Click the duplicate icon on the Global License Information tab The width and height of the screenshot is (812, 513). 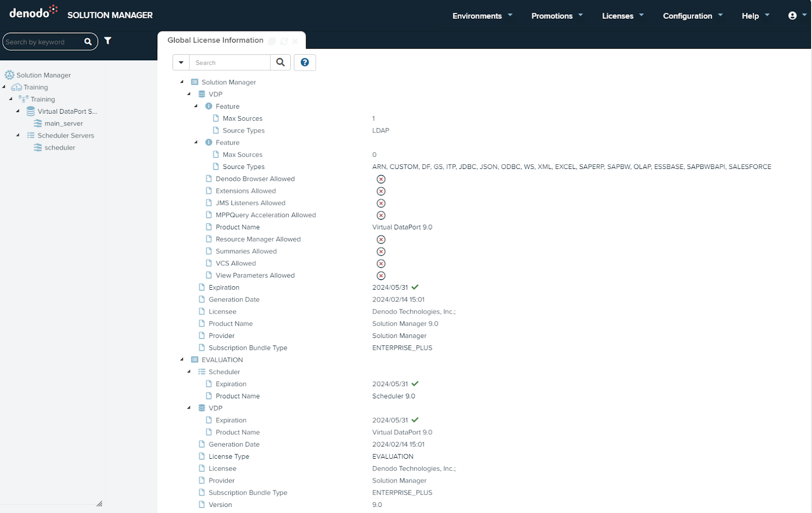272,41
